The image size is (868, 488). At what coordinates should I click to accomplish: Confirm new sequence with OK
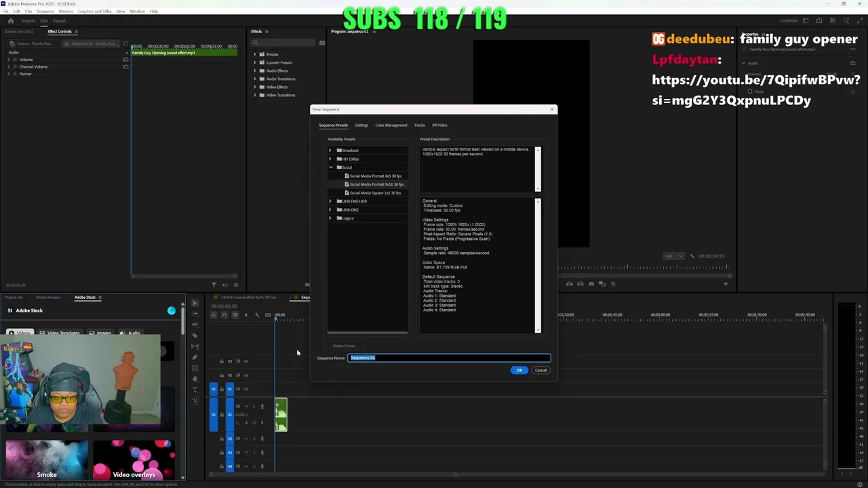click(519, 370)
